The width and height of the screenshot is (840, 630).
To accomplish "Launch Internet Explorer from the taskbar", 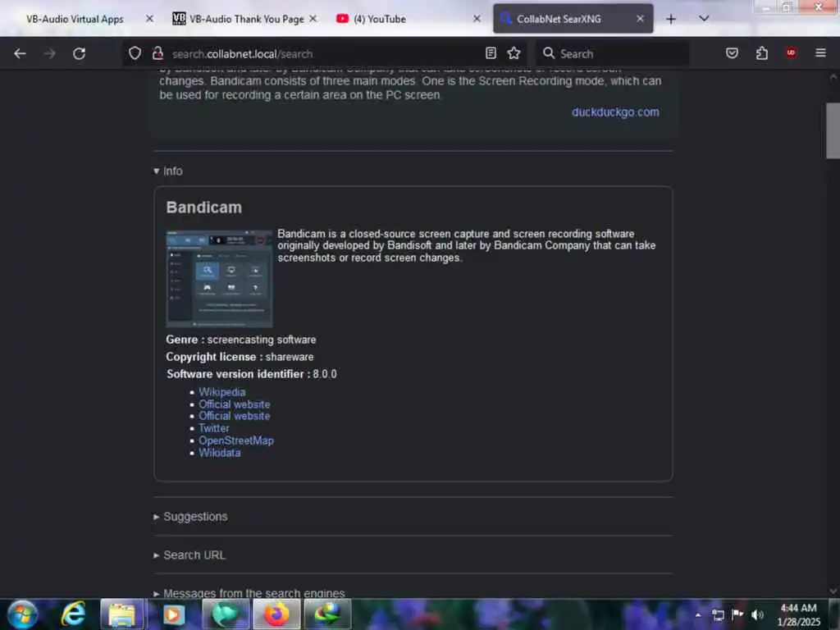I will pyautogui.click(x=73, y=614).
